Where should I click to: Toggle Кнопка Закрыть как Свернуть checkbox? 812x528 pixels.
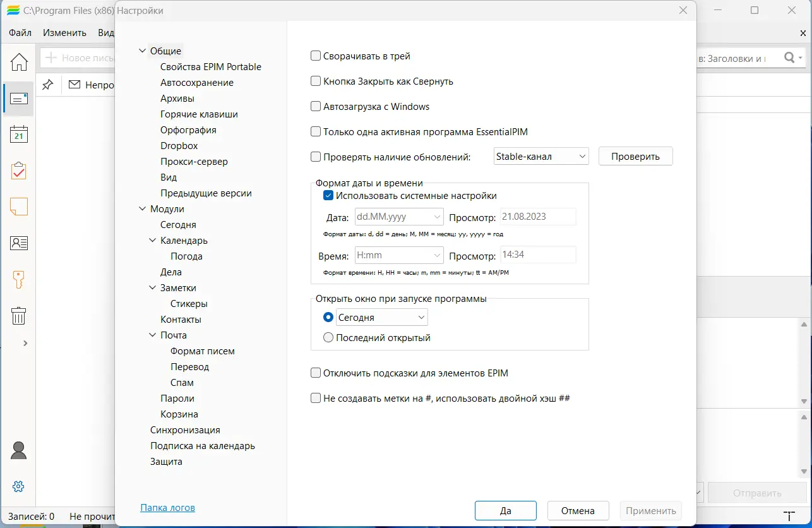[316, 81]
